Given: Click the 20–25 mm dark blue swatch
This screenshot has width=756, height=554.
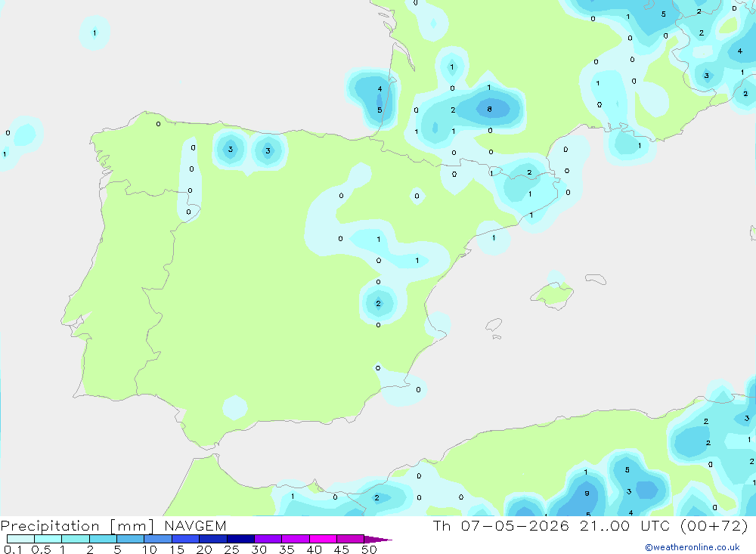Looking at the screenshot, I should (x=213, y=539).
